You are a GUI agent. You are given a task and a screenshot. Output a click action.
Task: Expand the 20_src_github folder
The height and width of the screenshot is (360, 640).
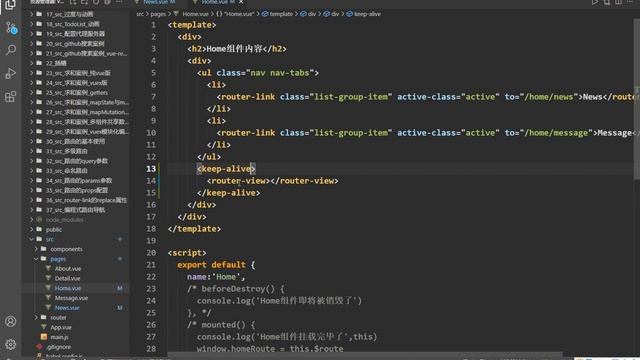(31, 44)
